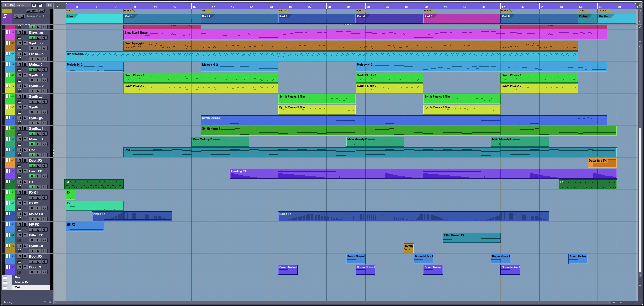
Task: Enable Read automation on HP FX track
Action: pyautogui.click(x=32, y=230)
